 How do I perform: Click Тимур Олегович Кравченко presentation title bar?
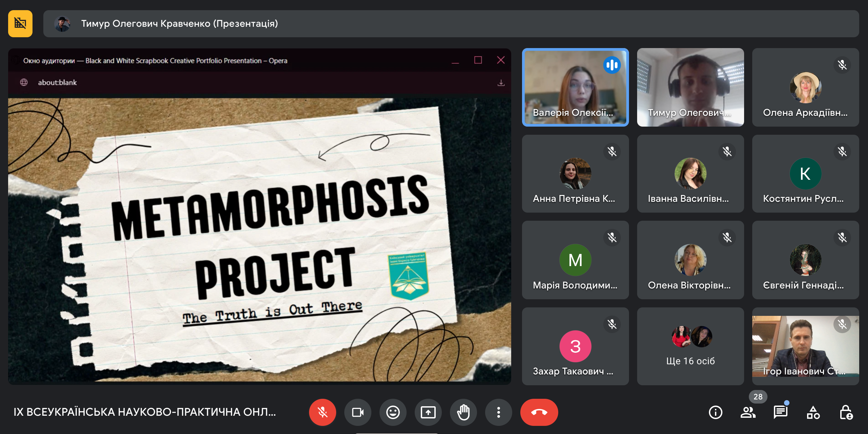179,23
